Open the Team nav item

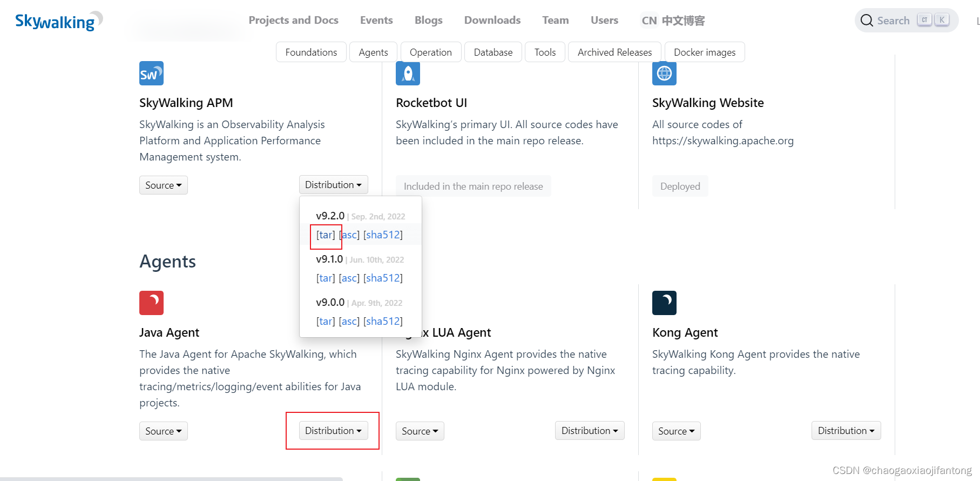click(556, 20)
